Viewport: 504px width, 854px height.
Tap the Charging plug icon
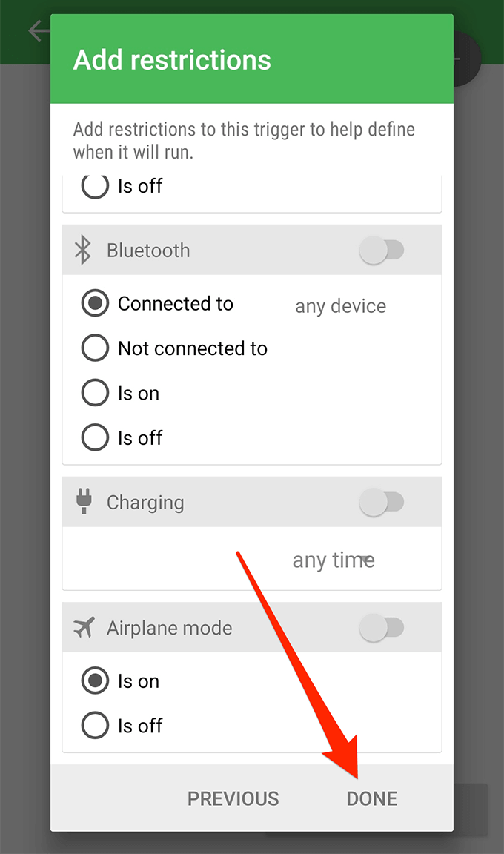83,502
